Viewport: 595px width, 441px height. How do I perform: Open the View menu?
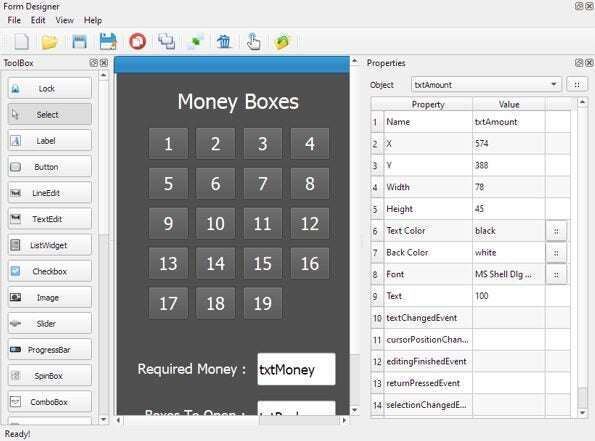click(x=65, y=20)
